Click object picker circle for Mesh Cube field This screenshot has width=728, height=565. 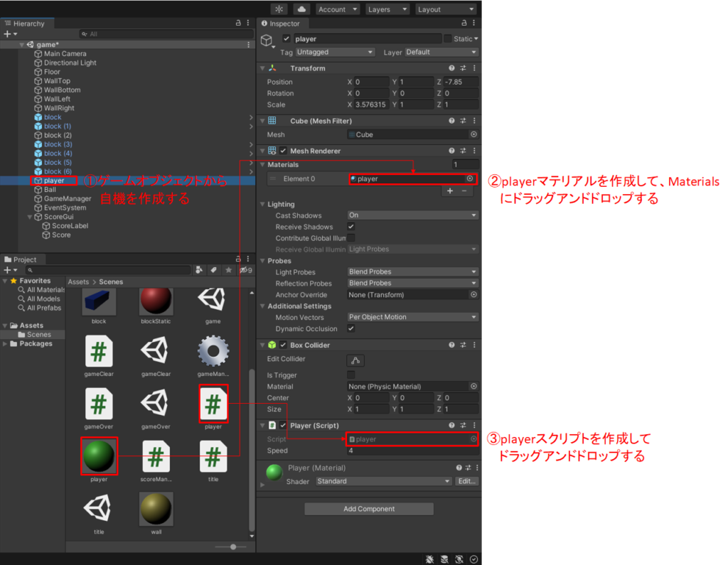[473, 134]
